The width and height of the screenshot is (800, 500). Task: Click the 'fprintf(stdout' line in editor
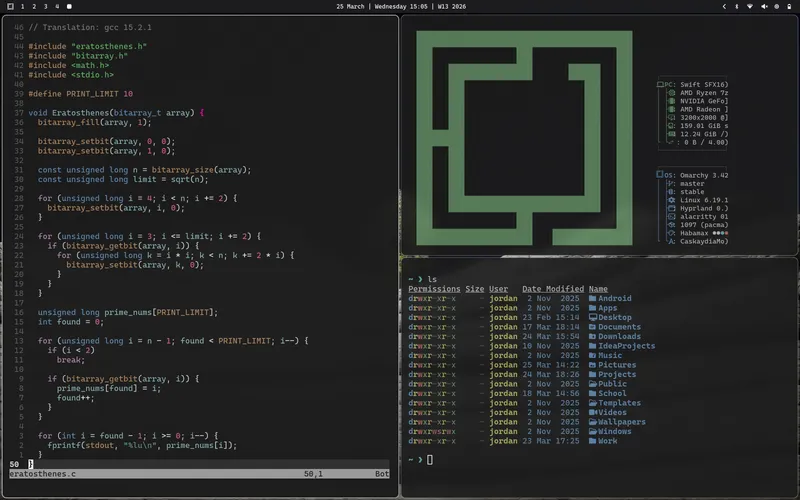(142, 445)
